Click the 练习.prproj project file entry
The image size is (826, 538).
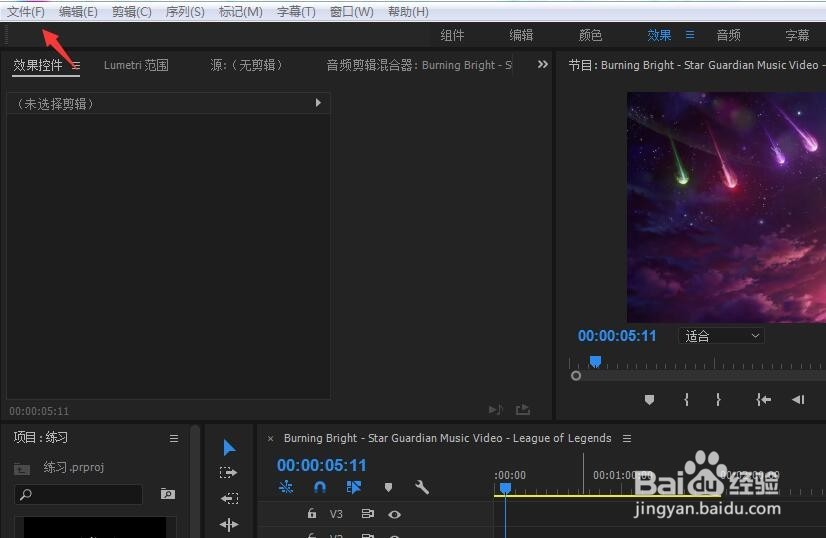(74, 467)
